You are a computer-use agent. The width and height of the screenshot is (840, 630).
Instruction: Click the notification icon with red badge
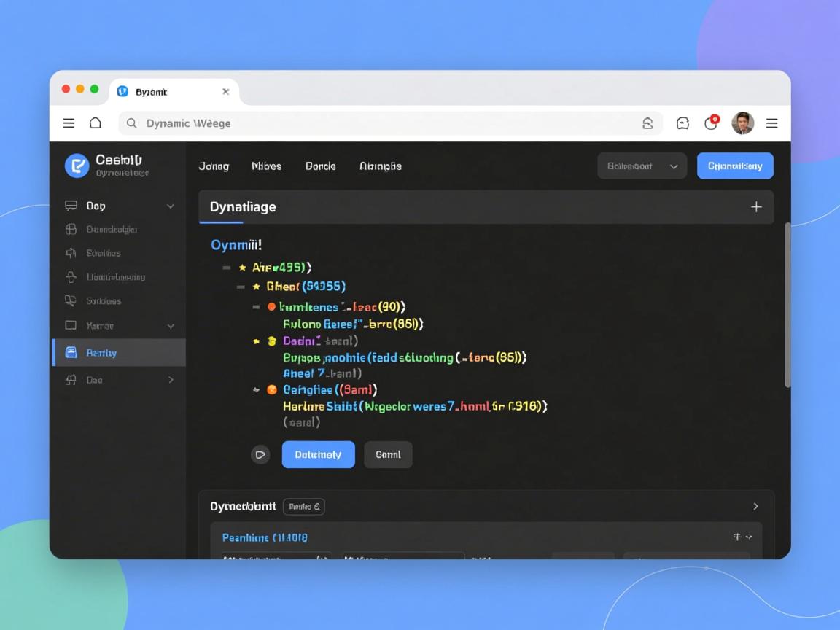tap(711, 123)
